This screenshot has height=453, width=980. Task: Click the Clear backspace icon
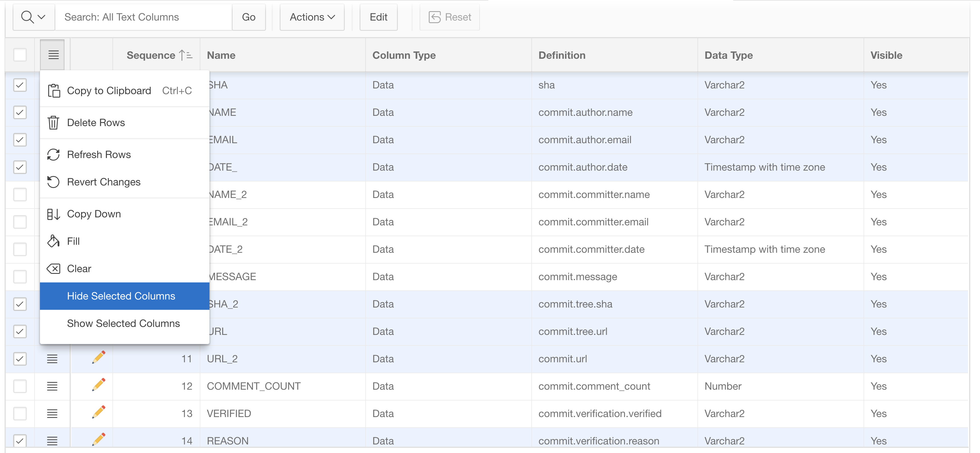54,269
